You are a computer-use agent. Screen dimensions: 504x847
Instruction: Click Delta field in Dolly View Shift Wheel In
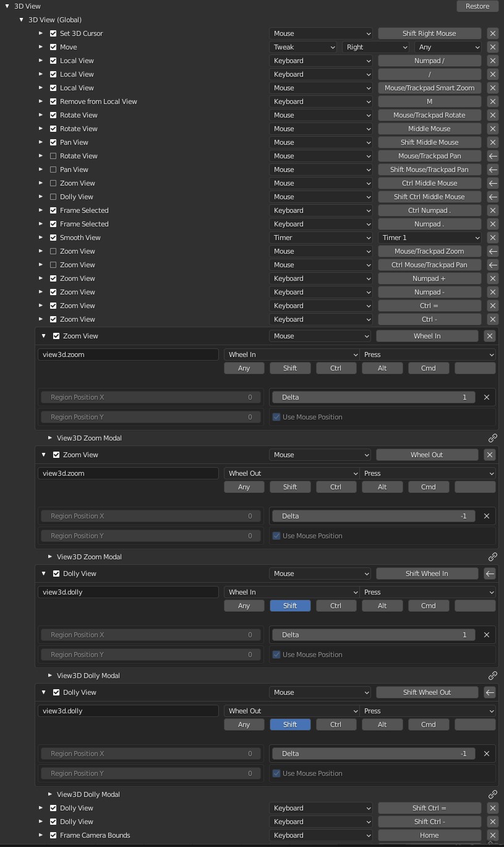point(374,635)
